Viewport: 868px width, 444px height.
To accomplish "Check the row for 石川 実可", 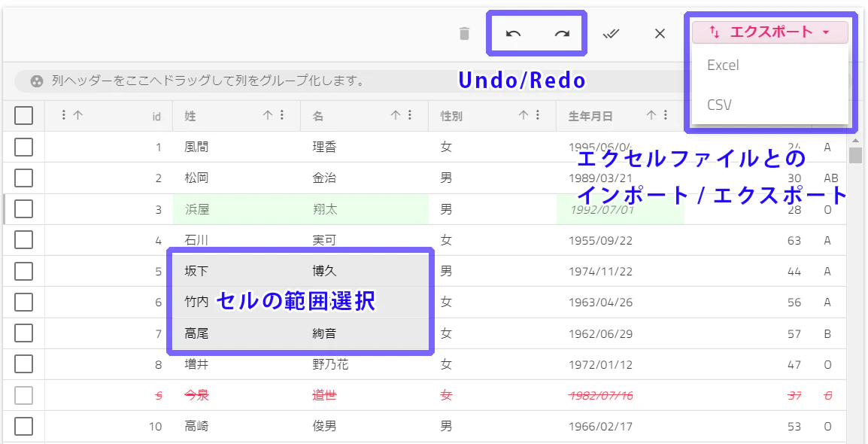I will [23, 240].
